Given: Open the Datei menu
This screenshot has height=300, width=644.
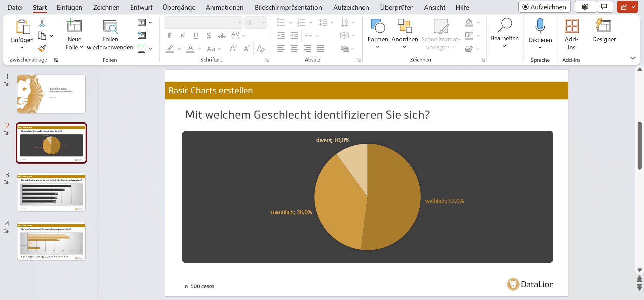Looking at the screenshot, I should (15, 7).
